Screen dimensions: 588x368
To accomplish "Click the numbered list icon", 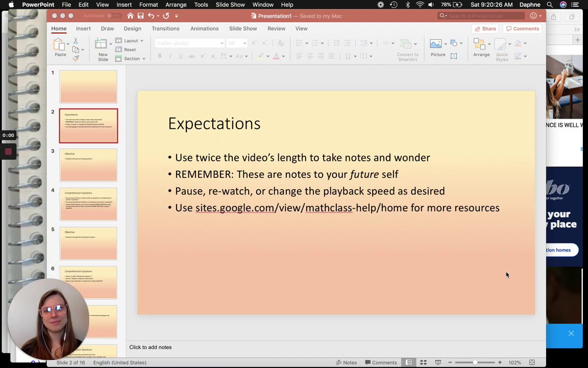I will coord(314,43).
